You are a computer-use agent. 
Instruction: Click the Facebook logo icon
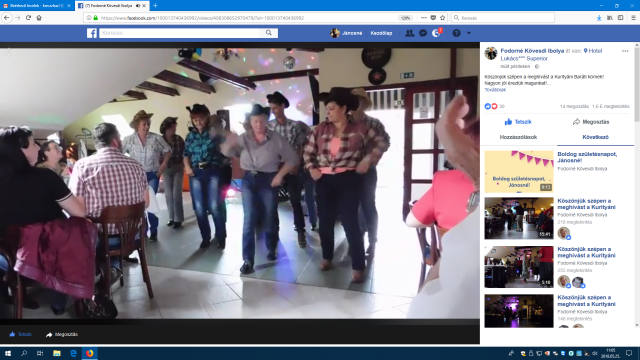pyautogui.click(x=92, y=33)
